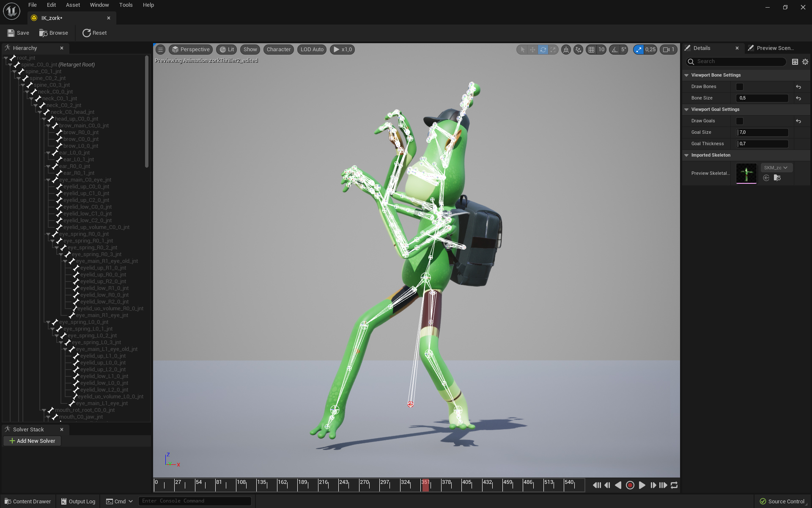The height and width of the screenshot is (508, 812).
Task: Enable the Draw Bones checkbox
Action: pyautogui.click(x=740, y=87)
